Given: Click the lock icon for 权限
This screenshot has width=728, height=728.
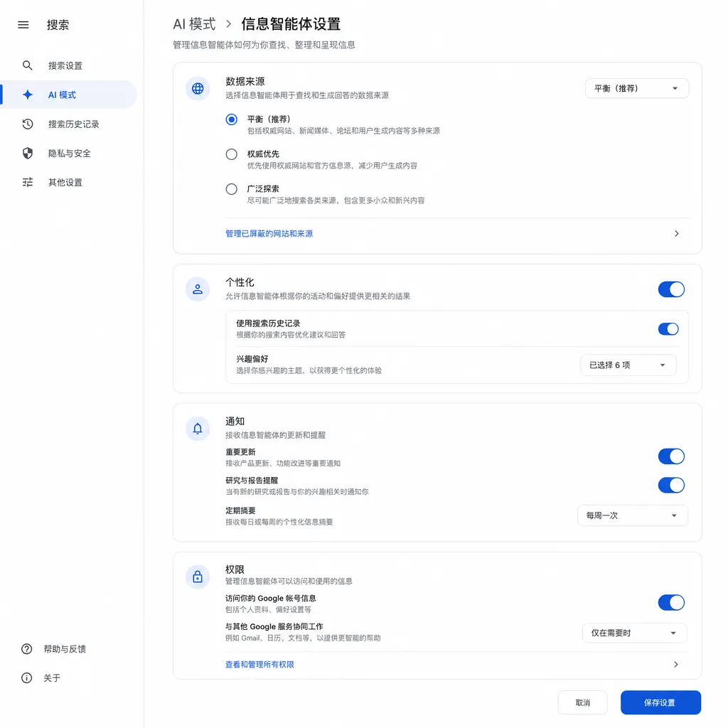Looking at the screenshot, I should point(198,577).
